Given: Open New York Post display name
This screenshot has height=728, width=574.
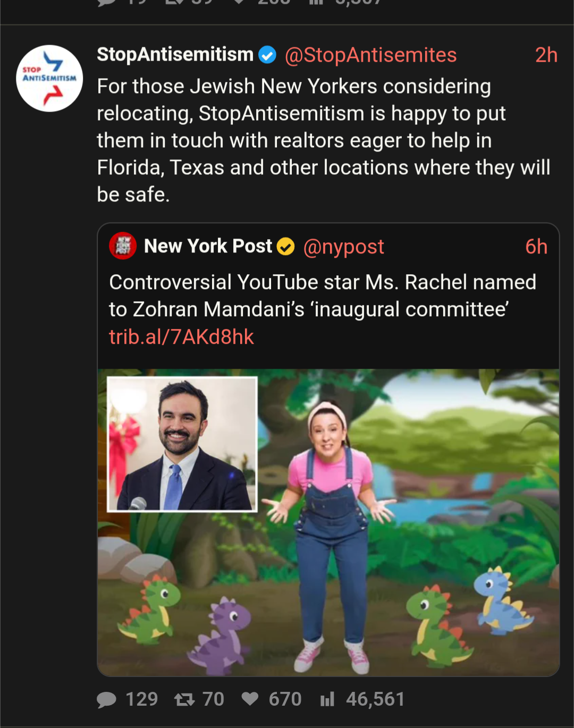Looking at the screenshot, I should point(208,246).
